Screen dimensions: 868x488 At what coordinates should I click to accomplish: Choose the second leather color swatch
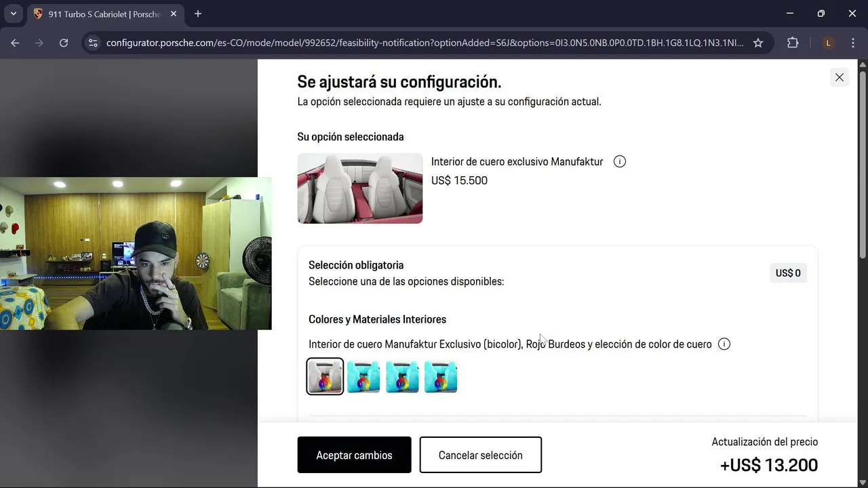click(363, 376)
